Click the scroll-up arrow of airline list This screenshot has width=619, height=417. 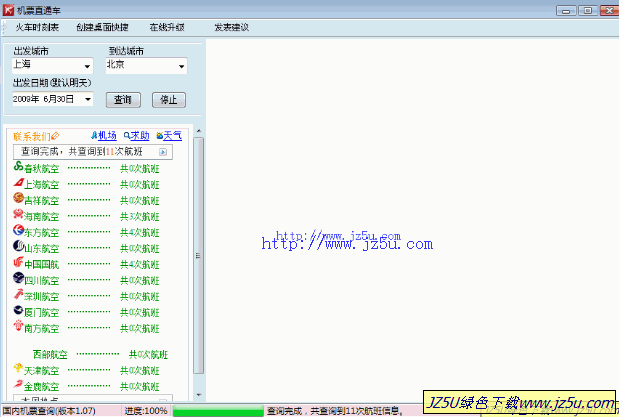(199, 131)
